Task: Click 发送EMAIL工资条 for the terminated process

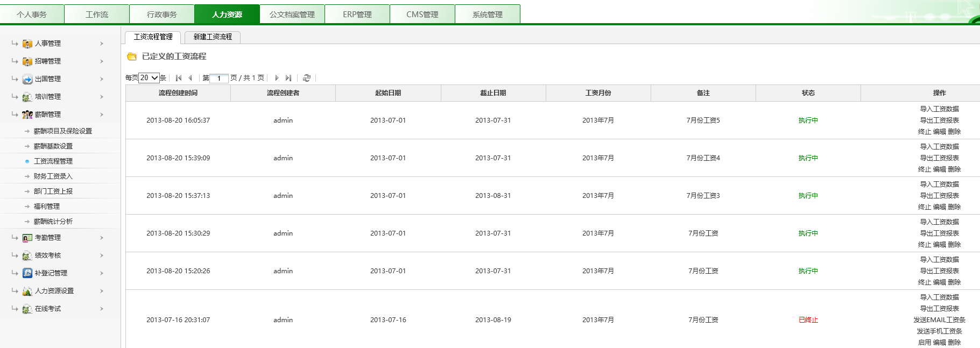Action: click(939, 320)
